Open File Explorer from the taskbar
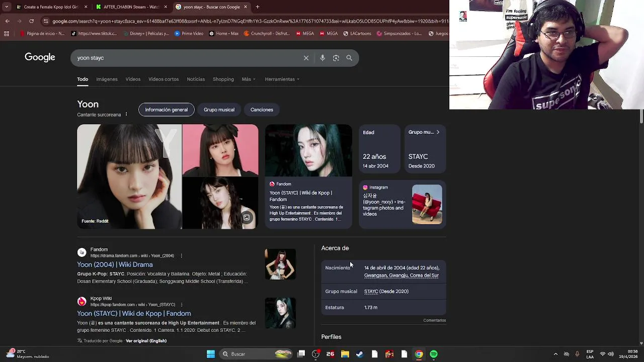 click(345, 354)
